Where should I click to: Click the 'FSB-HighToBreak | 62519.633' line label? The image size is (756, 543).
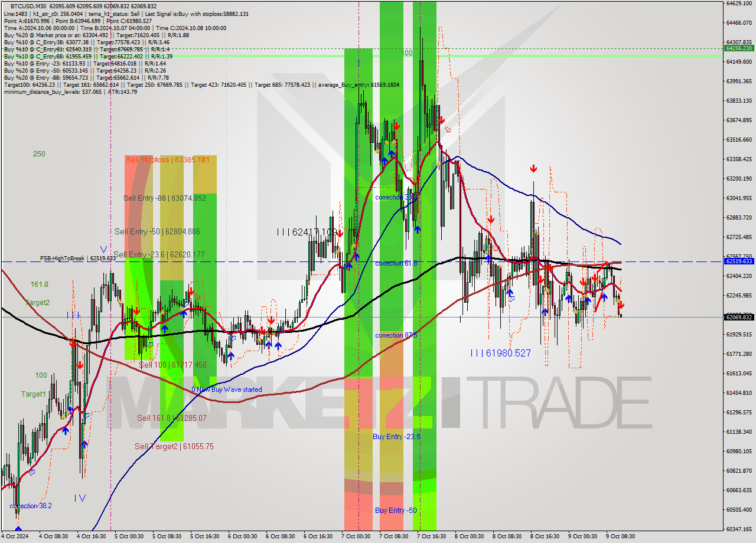coord(78,259)
